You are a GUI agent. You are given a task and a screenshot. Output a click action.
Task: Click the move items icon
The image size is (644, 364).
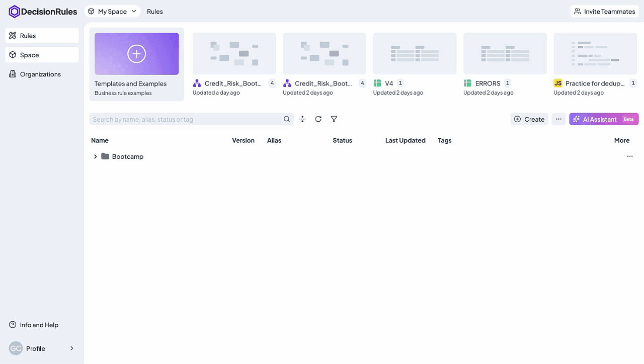click(302, 119)
